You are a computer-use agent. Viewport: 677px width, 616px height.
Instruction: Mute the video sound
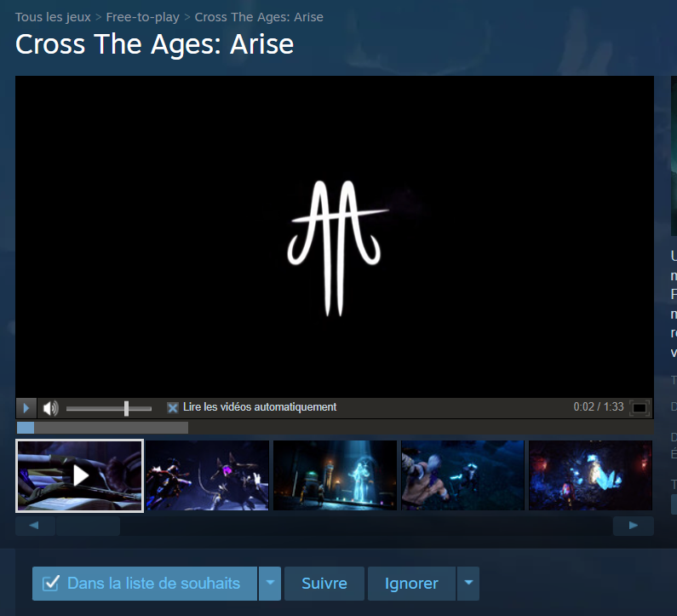point(50,408)
